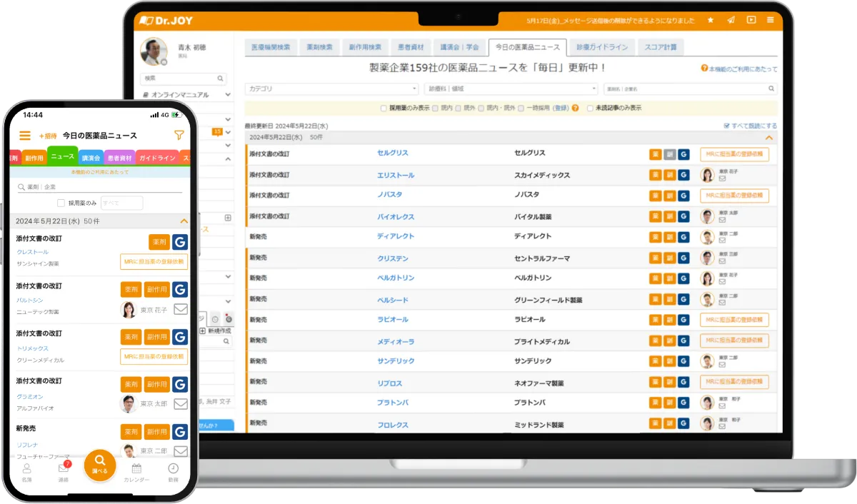Open the hamburger menu in laptop header
857x504 pixels.
(x=771, y=20)
